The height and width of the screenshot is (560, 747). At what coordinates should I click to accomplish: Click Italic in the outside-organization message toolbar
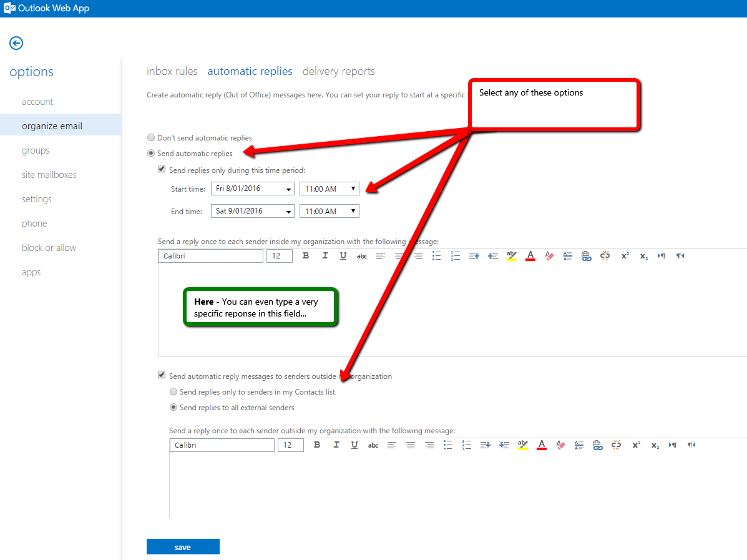pos(336,445)
